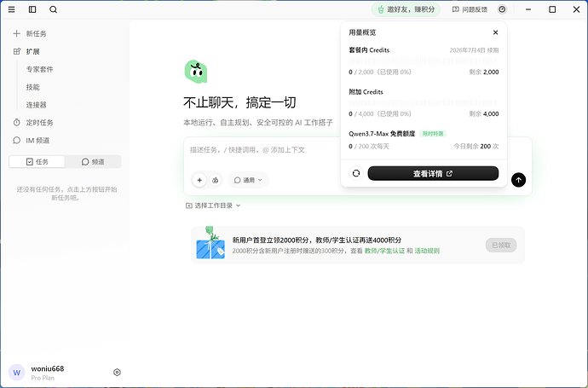Click the 2026年7月4日 续期 date
The image size is (588, 388).
474,50
